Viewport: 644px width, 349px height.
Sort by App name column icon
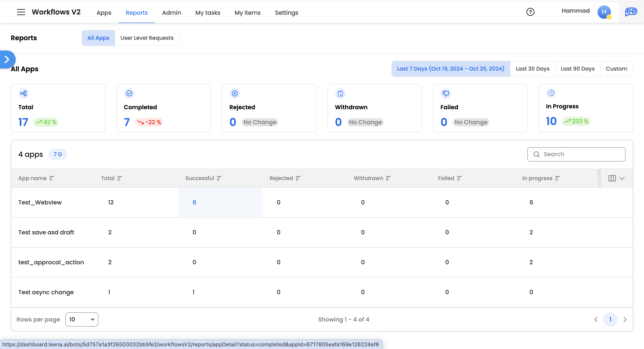(x=51, y=178)
